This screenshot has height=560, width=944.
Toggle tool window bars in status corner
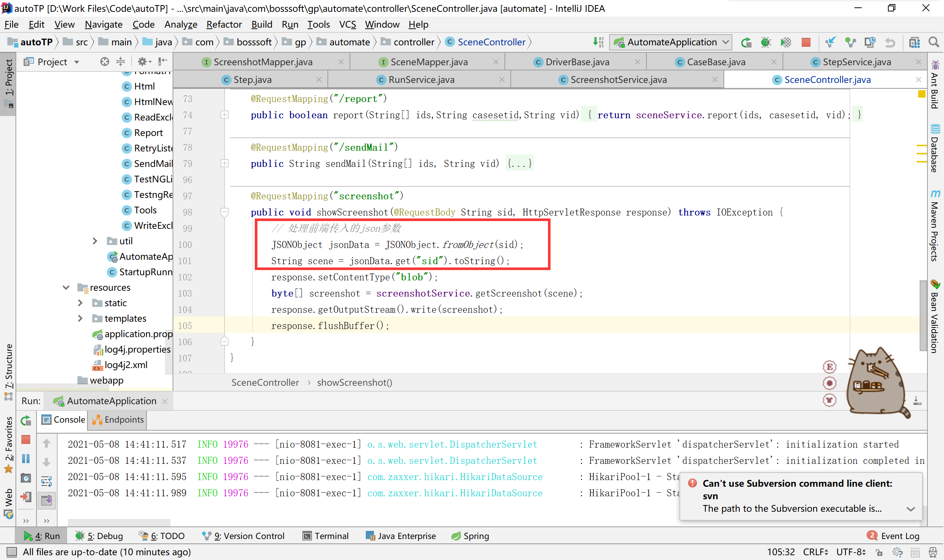(x=12, y=552)
